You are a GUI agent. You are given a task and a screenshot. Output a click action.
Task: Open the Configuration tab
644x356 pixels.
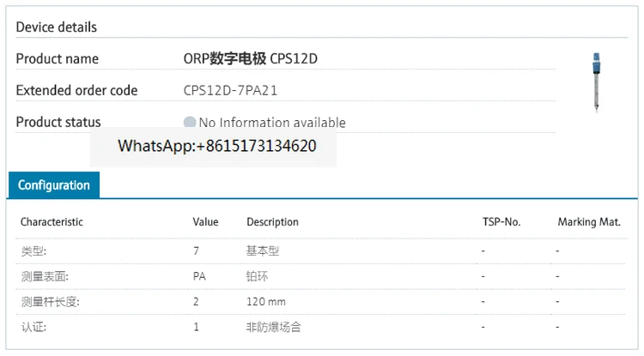point(54,185)
